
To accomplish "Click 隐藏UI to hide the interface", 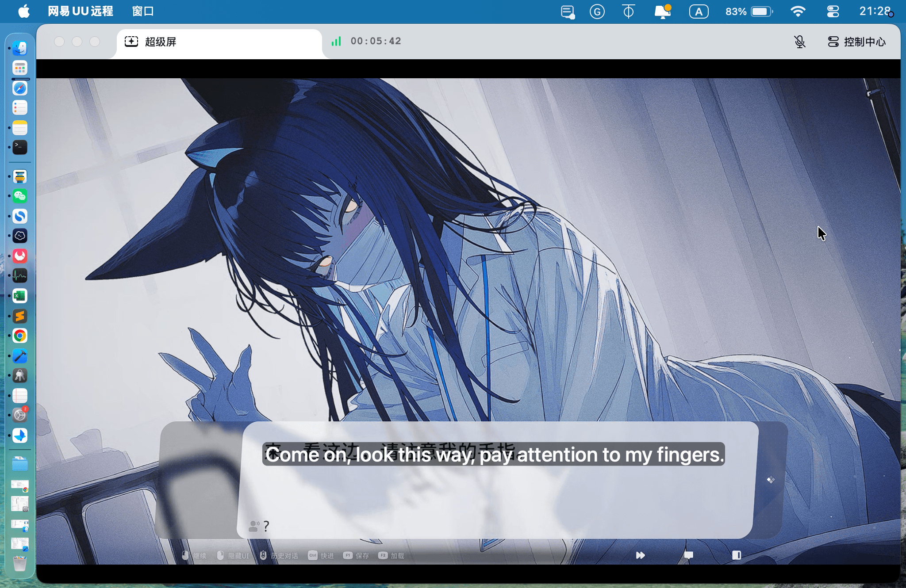I will pyautogui.click(x=233, y=556).
